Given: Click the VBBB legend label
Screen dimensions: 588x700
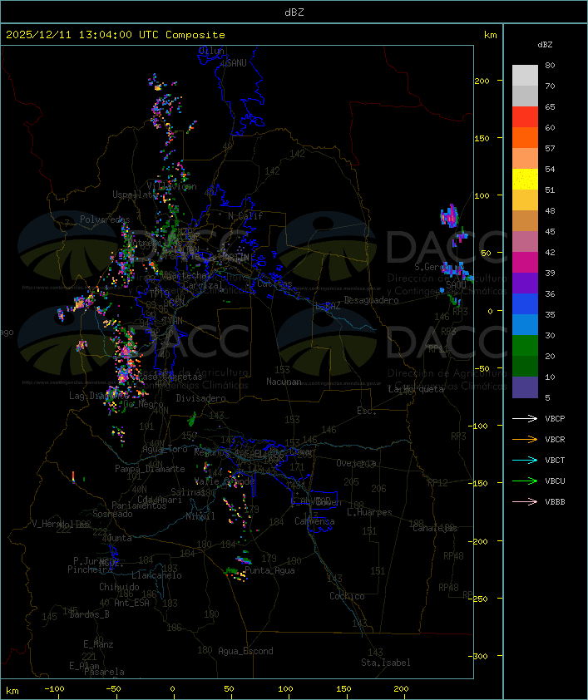Looking at the screenshot, I should tap(555, 502).
